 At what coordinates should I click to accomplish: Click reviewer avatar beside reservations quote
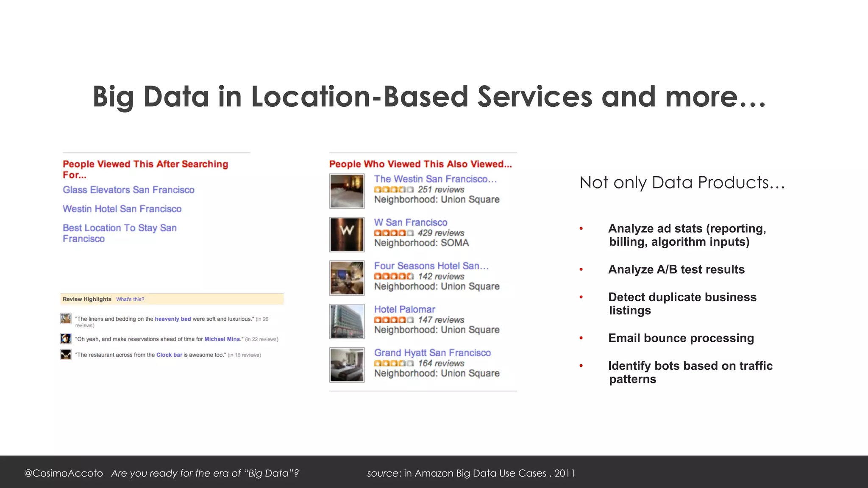[x=66, y=338]
